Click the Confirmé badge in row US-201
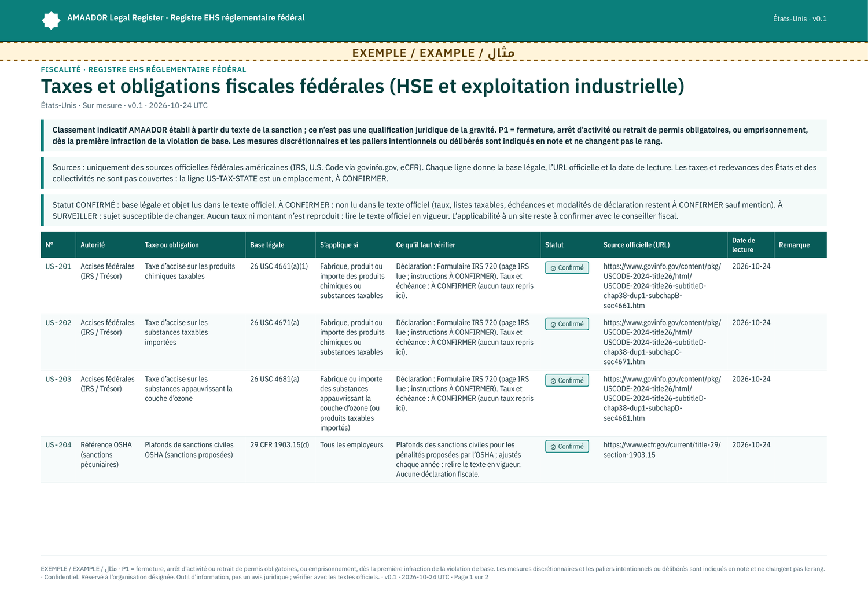 click(x=567, y=268)
